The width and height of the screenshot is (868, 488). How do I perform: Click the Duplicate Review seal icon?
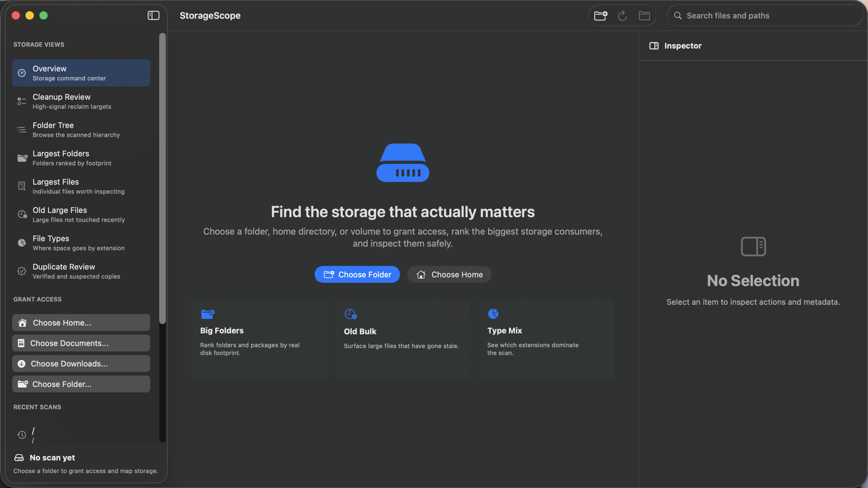[x=22, y=271]
